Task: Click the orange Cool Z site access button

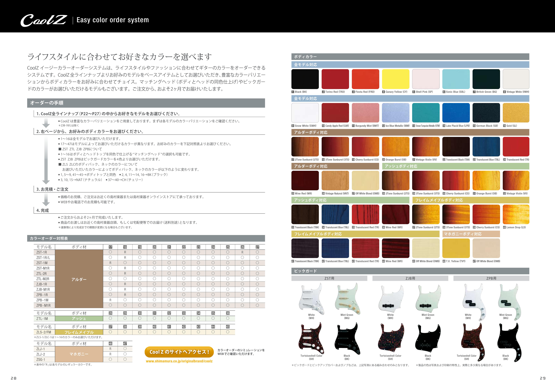Action: (x=179, y=352)
